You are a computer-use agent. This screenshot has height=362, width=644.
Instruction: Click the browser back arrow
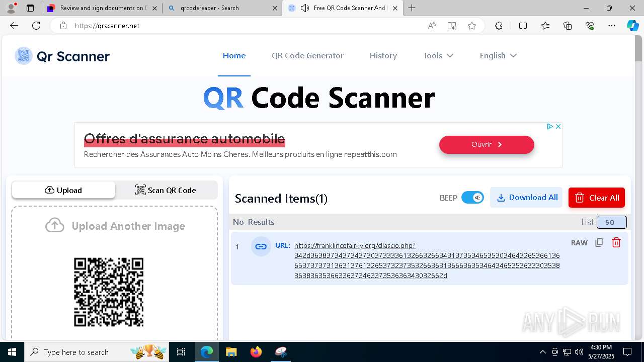(x=14, y=26)
